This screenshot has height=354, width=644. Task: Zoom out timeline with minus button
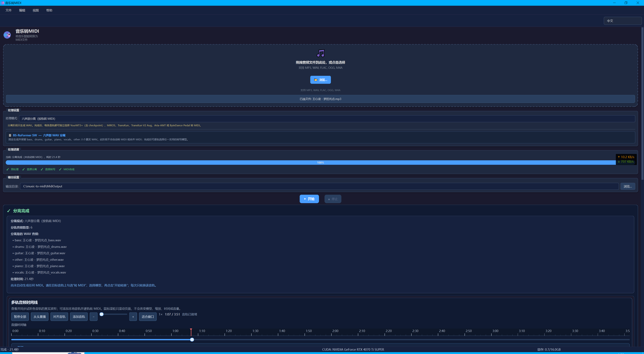click(94, 317)
